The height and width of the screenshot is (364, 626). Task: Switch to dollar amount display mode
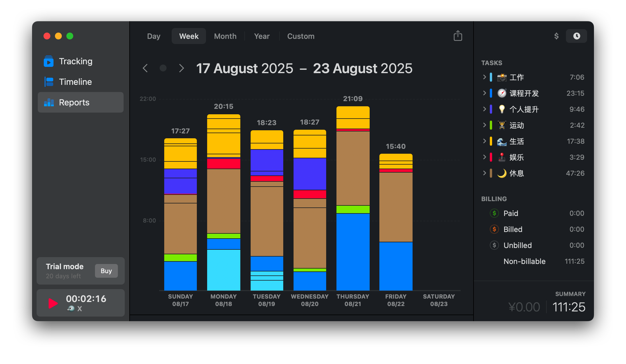pyautogui.click(x=556, y=36)
